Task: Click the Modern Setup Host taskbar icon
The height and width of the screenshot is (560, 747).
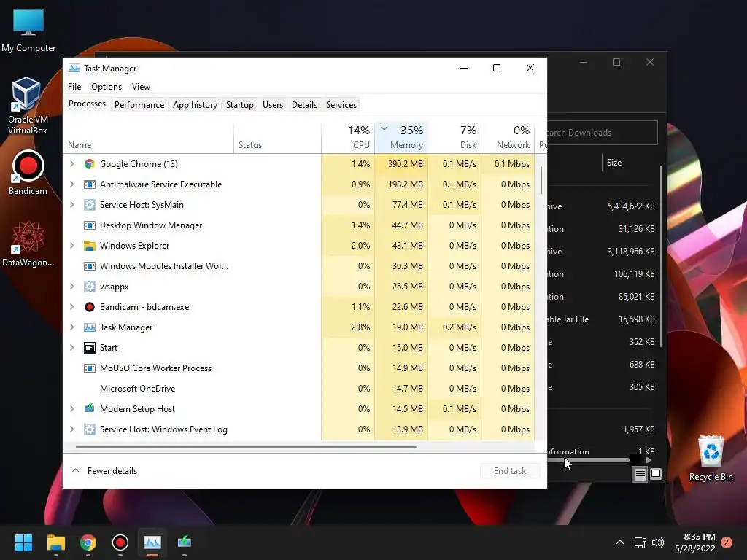Action: coord(185,542)
